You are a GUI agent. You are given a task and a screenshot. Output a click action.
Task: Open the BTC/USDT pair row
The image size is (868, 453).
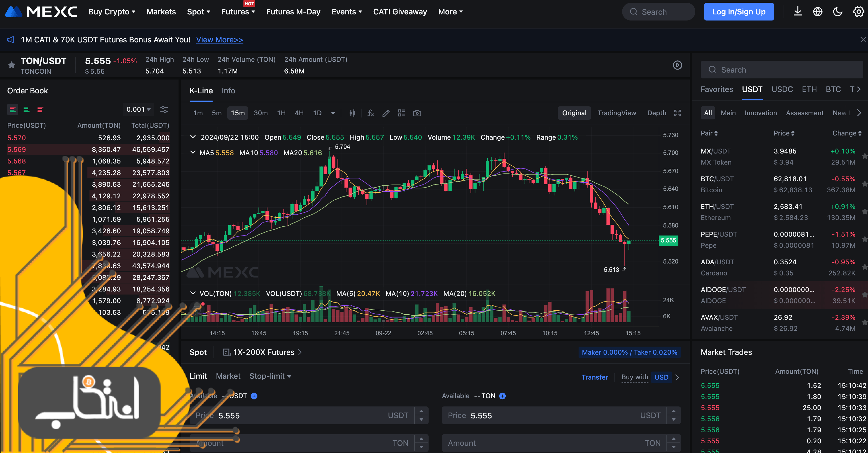780,184
